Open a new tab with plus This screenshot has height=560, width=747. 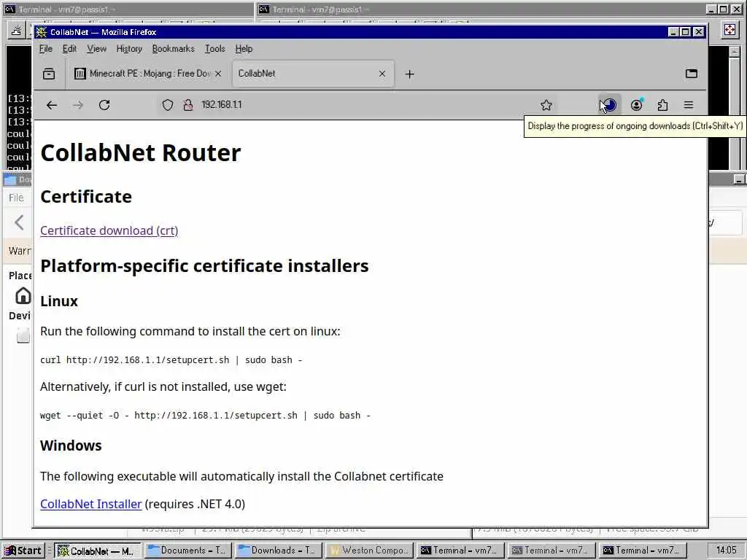point(410,74)
